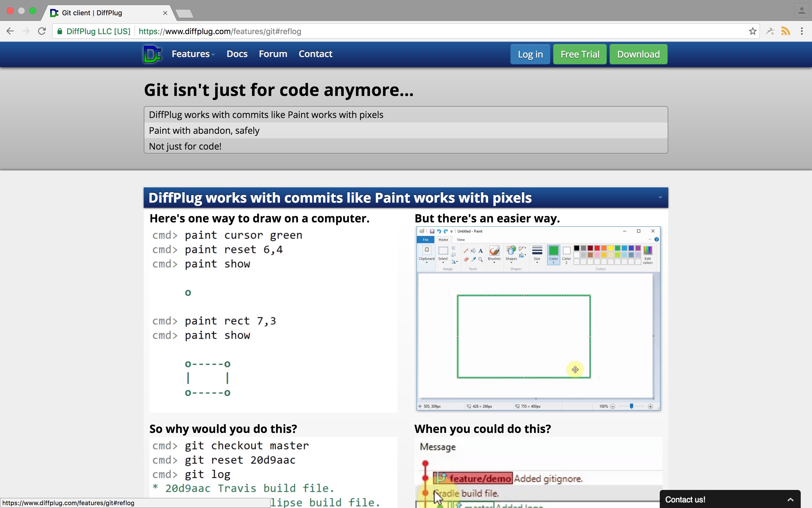Image resolution: width=812 pixels, height=508 pixels.
Task: Close the Git client | DiffPlug tab
Action: [x=165, y=13]
